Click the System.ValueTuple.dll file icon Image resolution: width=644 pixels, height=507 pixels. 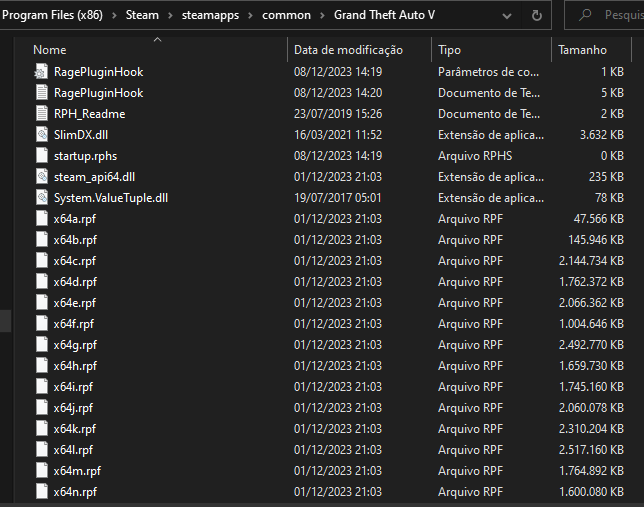41,197
